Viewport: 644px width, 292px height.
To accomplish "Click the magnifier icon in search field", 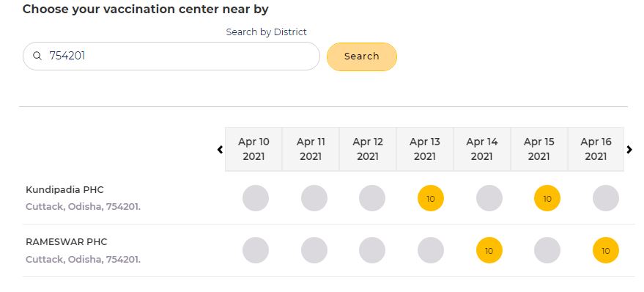I will pos(37,56).
